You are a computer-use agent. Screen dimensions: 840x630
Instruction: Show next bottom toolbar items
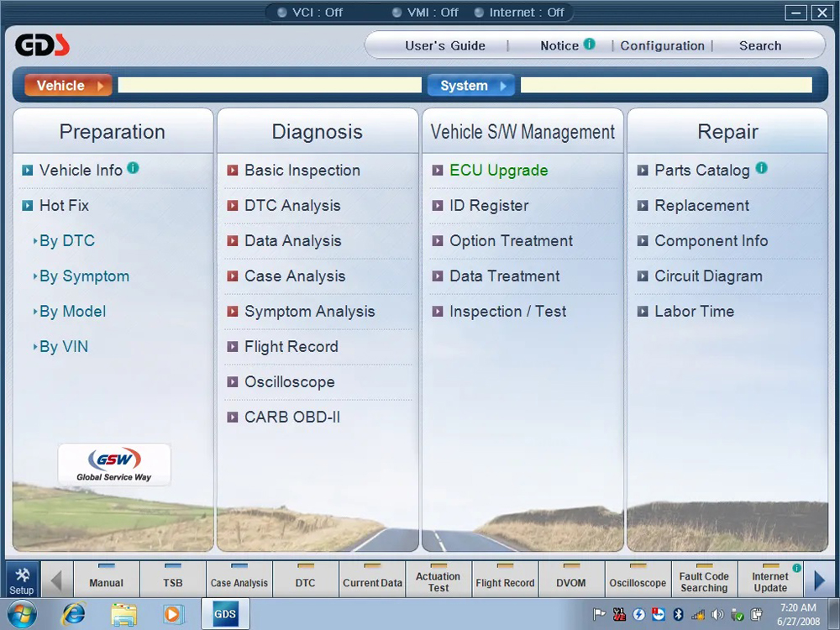point(819,580)
